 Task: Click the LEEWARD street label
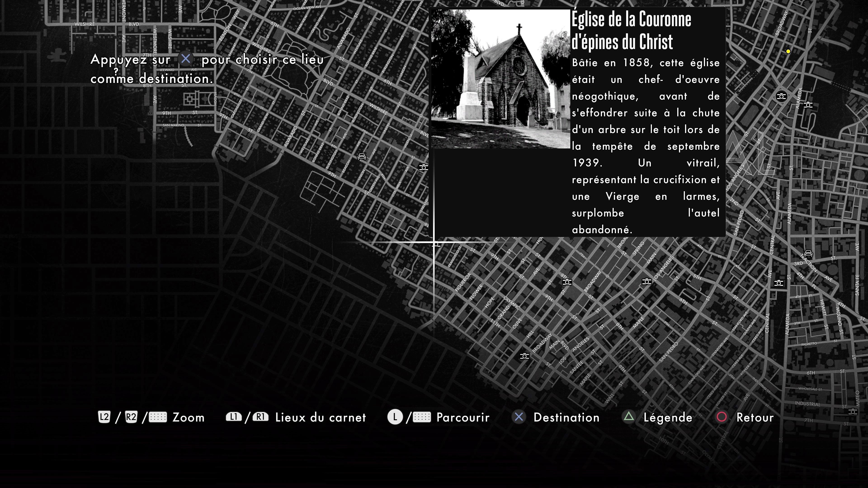tap(167, 70)
